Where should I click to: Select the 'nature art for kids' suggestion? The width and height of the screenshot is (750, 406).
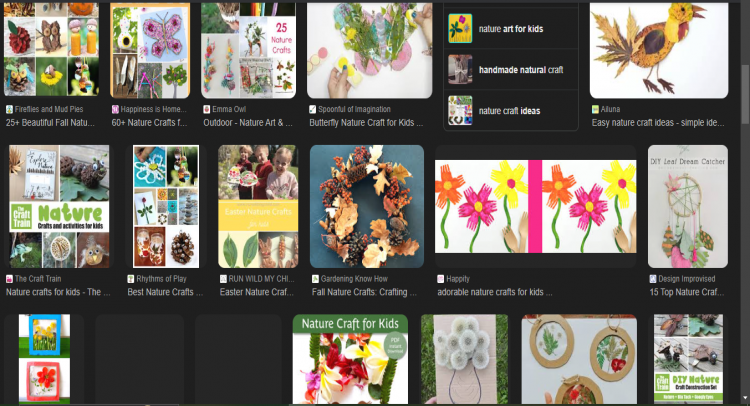[x=511, y=29]
